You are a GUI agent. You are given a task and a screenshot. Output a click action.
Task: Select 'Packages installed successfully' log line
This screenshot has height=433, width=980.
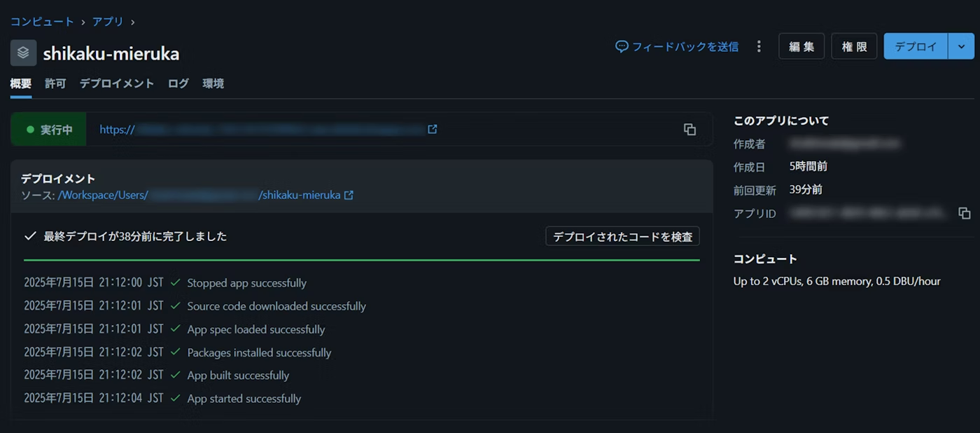point(259,352)
